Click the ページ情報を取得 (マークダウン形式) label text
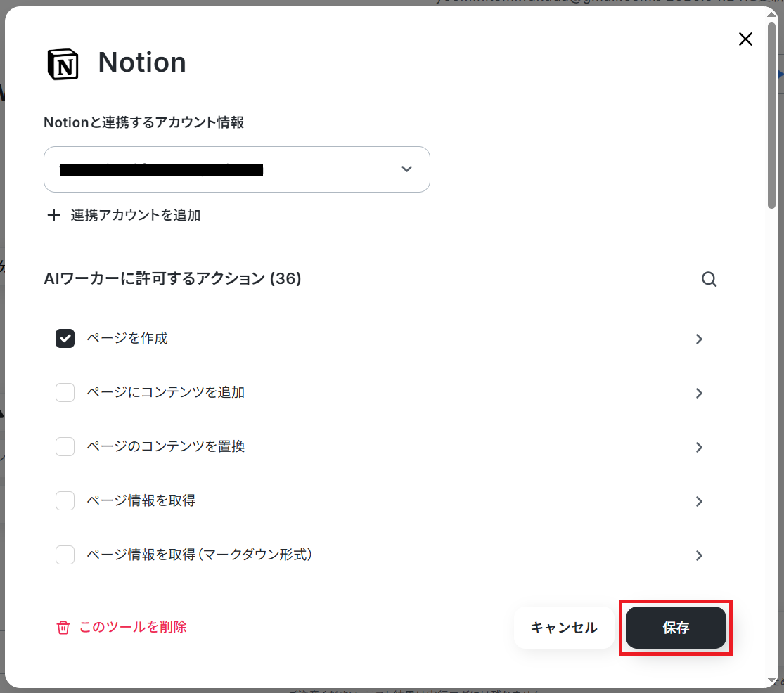Image resolution: width=784 pixels, height=693 pixels. (200, 554)
